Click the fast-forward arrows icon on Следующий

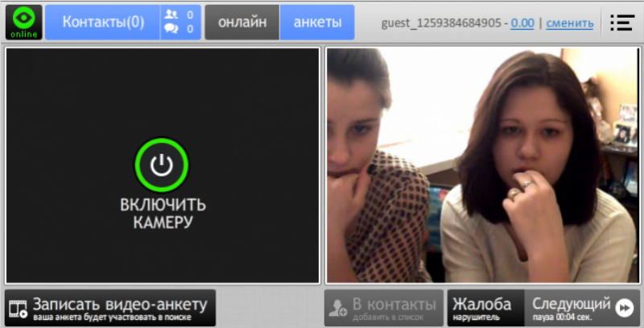coord(625,308)
